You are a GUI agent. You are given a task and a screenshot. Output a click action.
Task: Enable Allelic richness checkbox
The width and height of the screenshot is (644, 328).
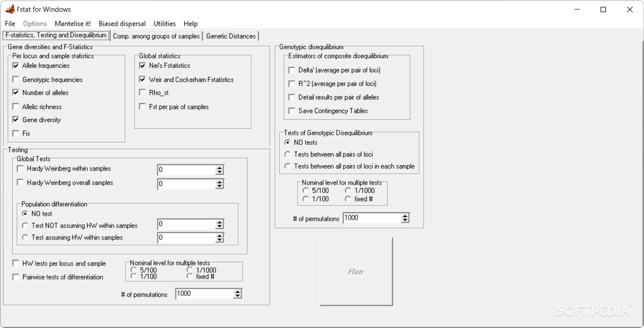click(x=16, y=107)
